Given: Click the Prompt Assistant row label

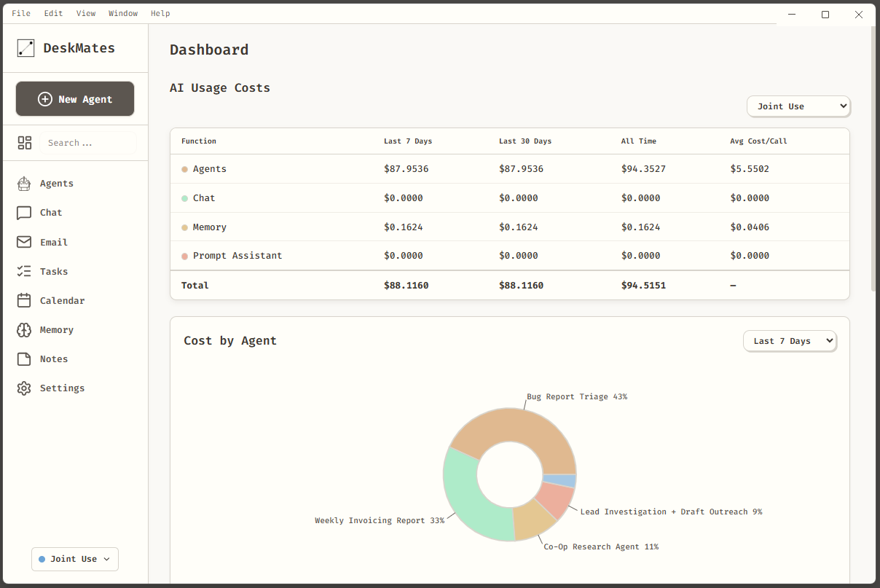Looking at the screenshot, I should pos(237,256).
